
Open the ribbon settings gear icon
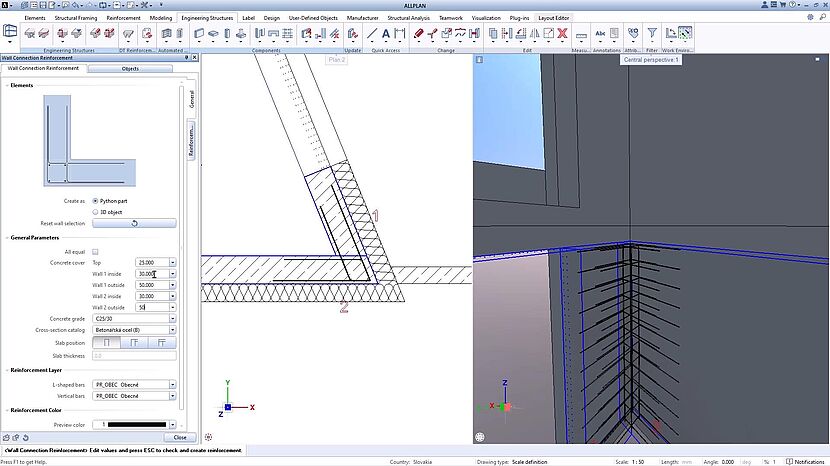[810, 17]
